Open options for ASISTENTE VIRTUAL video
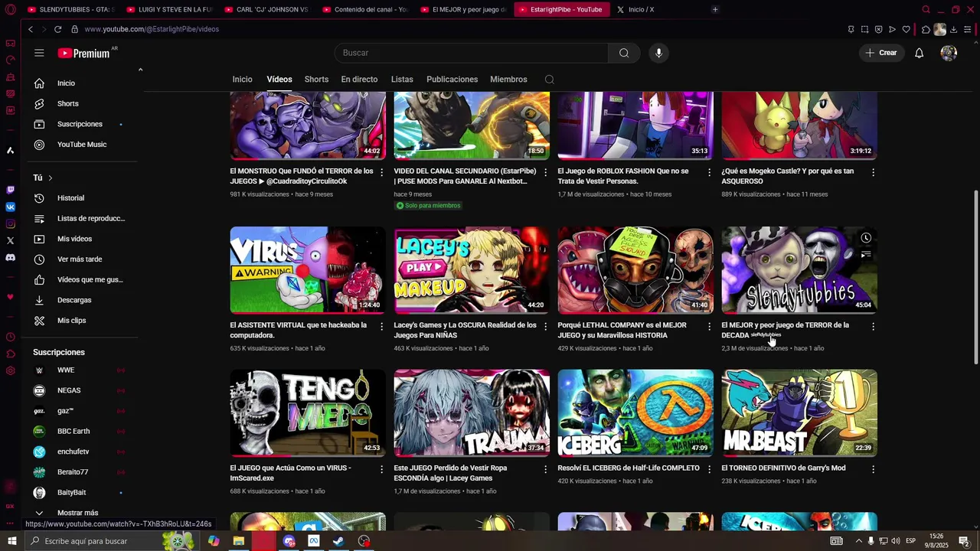 382,326
